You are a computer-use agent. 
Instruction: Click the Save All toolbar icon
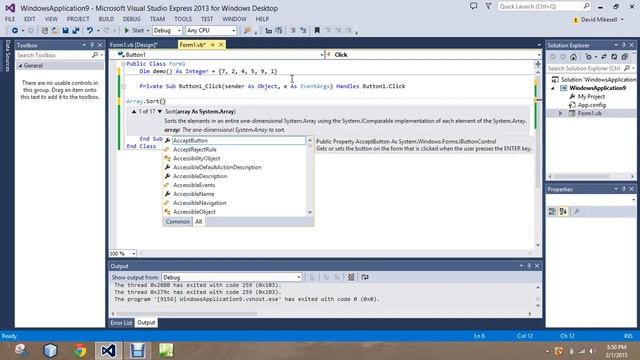76,31
